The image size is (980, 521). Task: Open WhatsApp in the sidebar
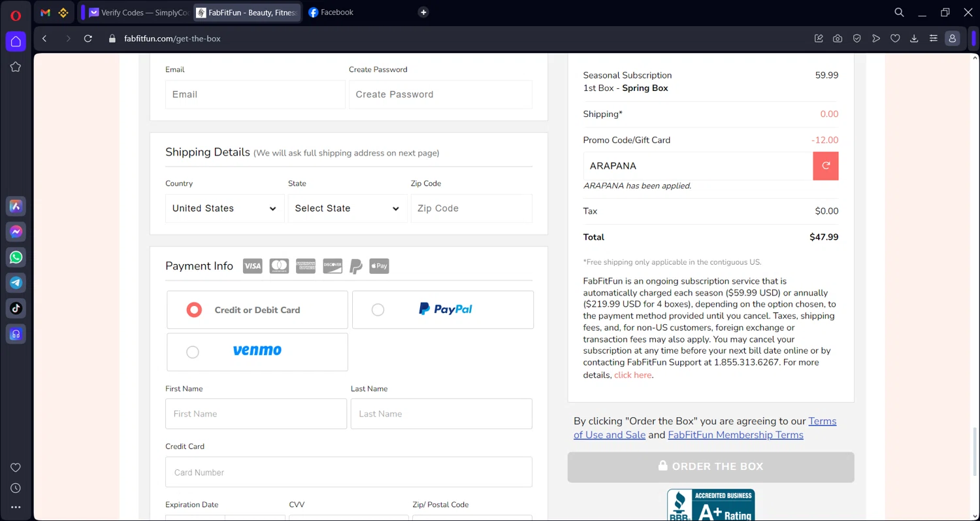click(16, 258)
